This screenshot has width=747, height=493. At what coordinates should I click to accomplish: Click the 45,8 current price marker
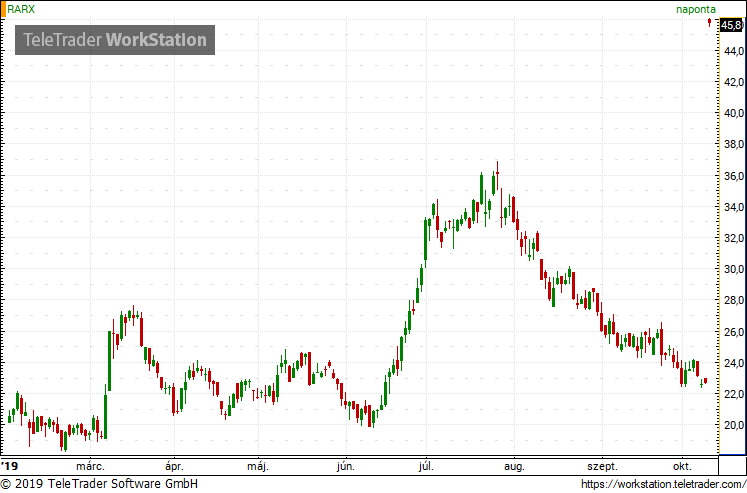[x=731, y=25]
